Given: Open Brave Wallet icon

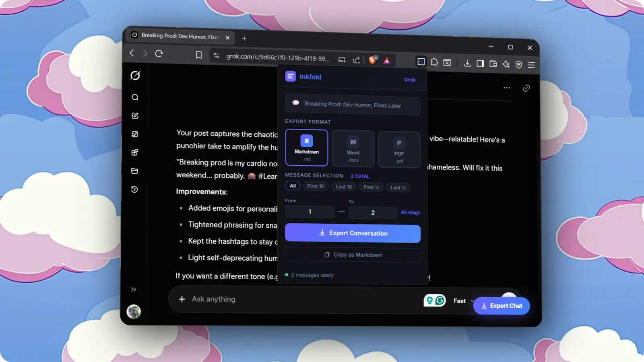Looking at the screenshot, I should tap(493, 64).
